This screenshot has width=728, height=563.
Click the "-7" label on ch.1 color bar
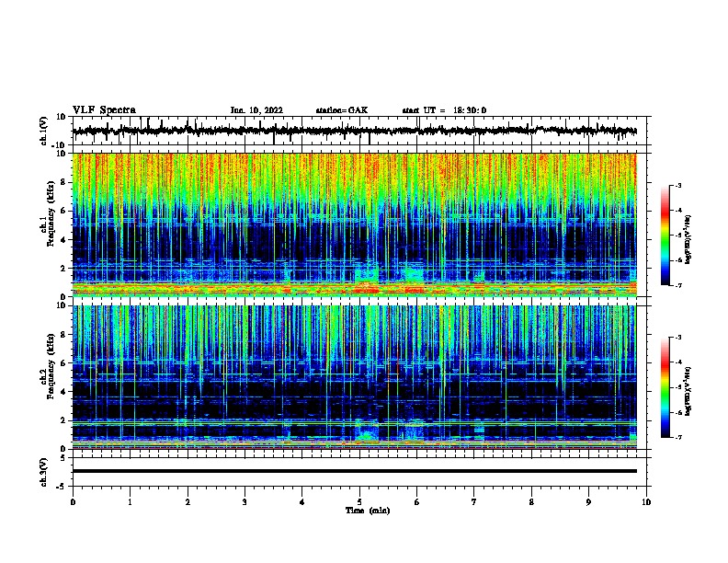pyautogui.click(x=677, y=285)
